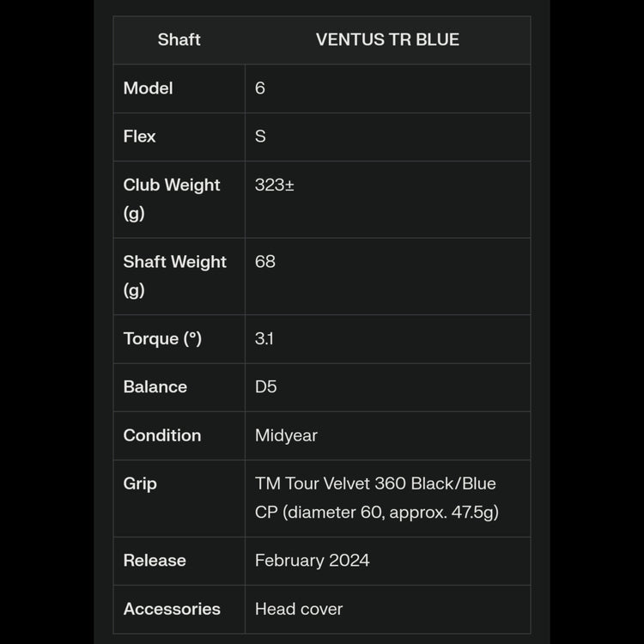This screenshot has width=644, height=644.
Task: Select the Model value 6
Action: pos(260,88)
